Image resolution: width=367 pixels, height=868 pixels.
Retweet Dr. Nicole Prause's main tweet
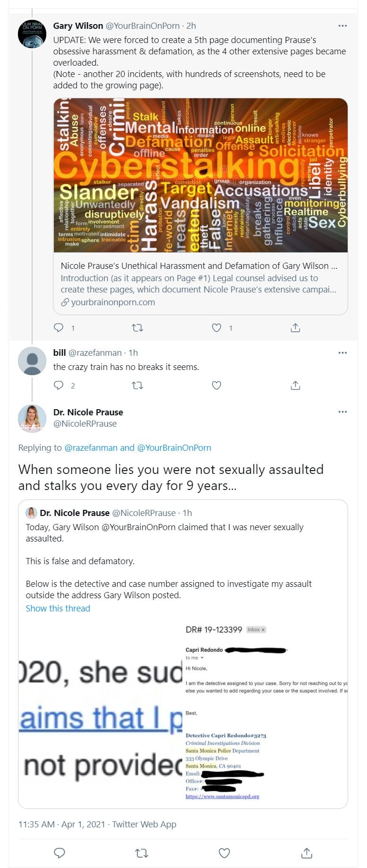click(x=142, y=853)
